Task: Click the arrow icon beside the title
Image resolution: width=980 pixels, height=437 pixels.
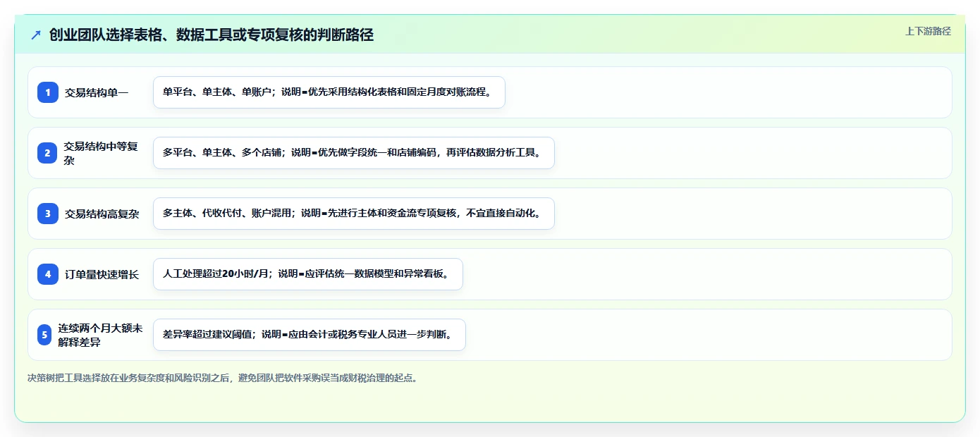Action: [x=36, y=35]
